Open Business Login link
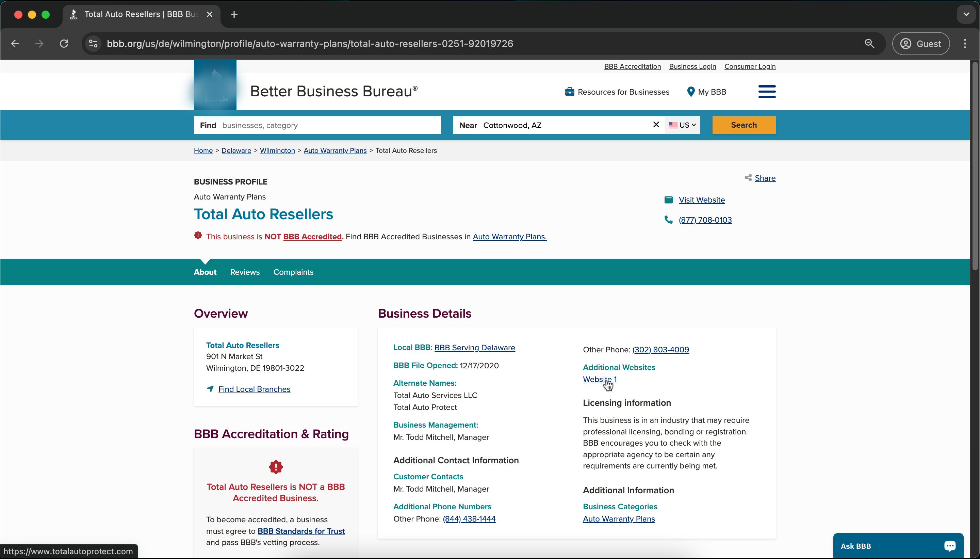The image size is (980, 559). pyautogui.click(x=692, y=66)
